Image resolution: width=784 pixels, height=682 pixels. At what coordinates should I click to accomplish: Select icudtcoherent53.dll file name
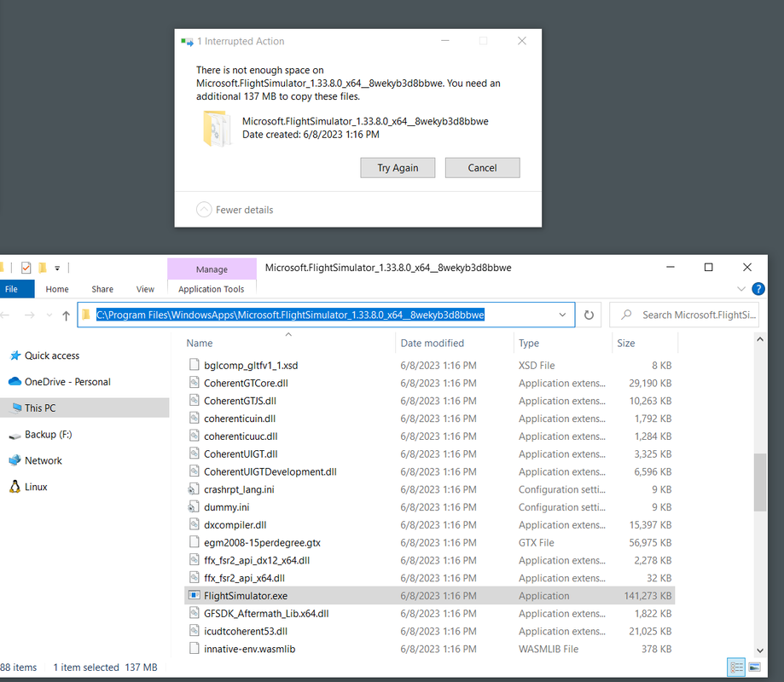tap(246, 631)
